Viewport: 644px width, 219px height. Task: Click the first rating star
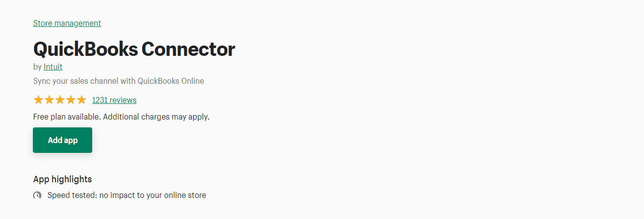coord(38,100)
